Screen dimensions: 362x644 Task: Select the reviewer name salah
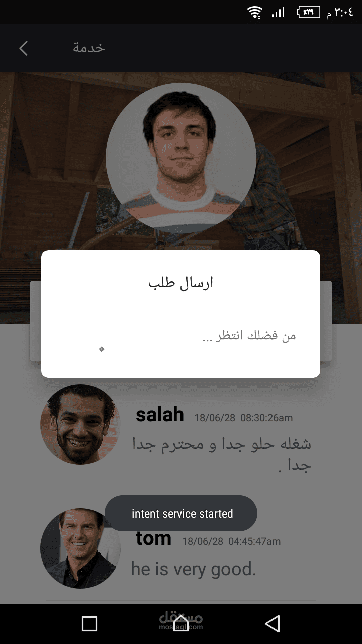click(x=160, y=415)
